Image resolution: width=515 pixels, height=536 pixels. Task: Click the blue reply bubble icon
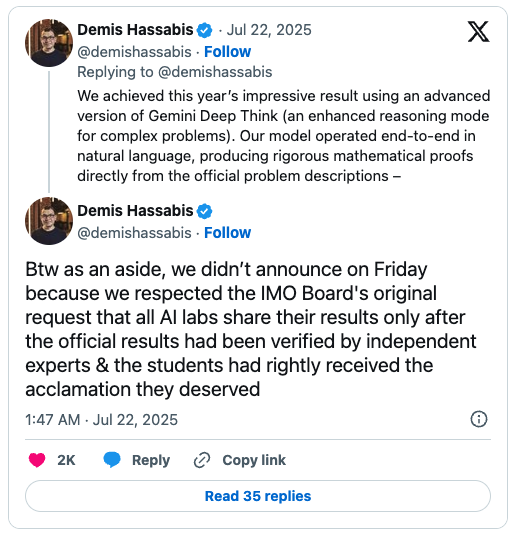(x=112, y=460)
